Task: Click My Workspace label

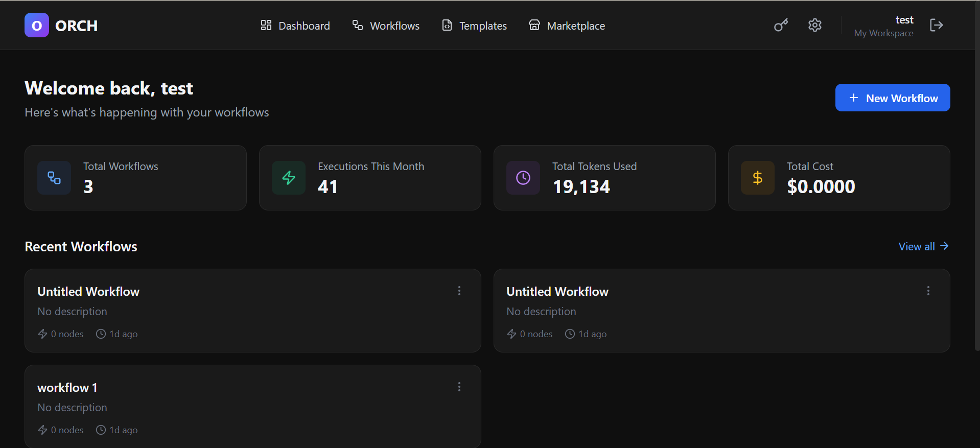Action: point(883,33)
